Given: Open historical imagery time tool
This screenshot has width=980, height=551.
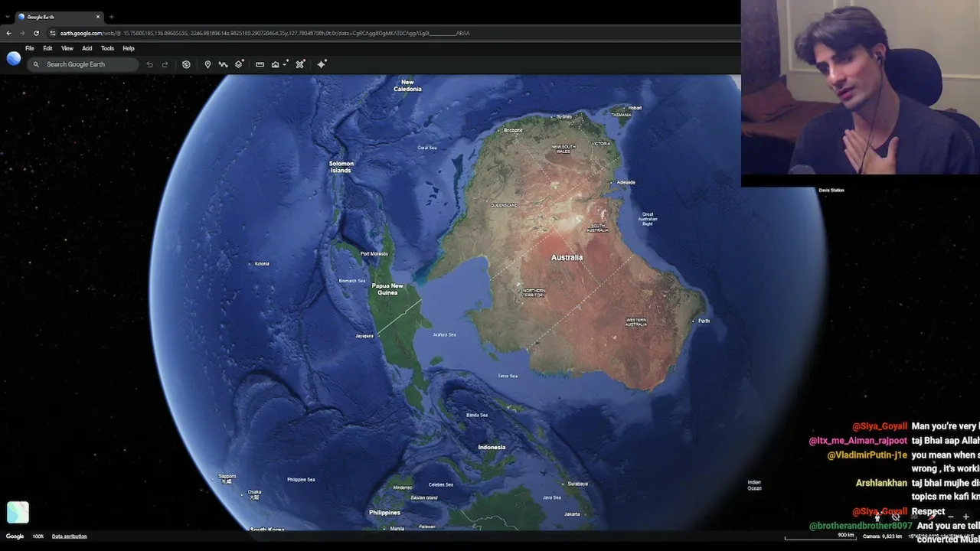Looking at the screenshot, I should 186,64.
